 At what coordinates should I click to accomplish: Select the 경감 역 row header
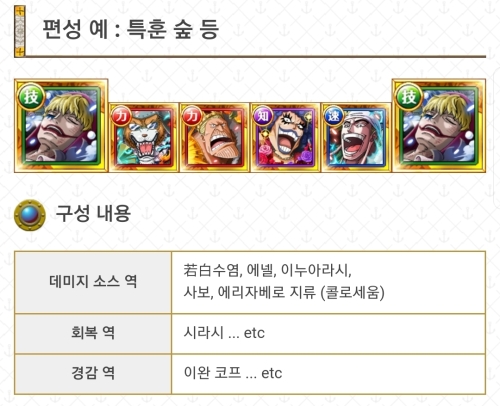click(x=93, y=374)
